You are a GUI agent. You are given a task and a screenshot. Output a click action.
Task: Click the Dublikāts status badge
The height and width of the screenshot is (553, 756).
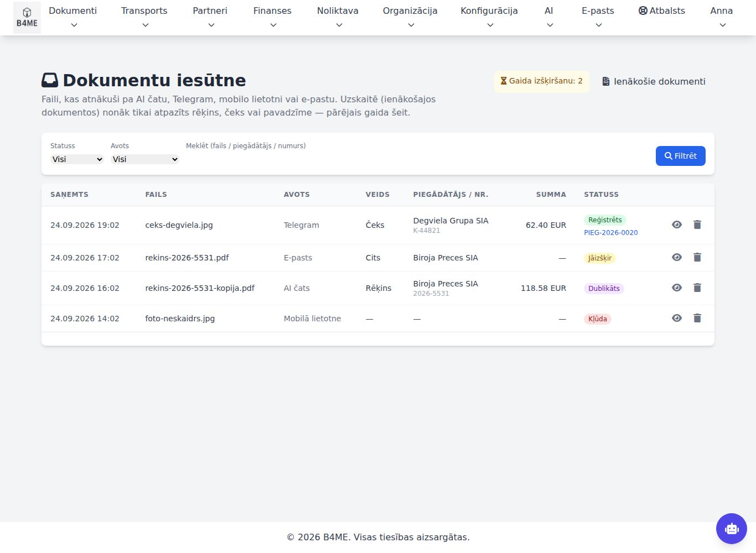pyautogui.click(x=604, y=289)
